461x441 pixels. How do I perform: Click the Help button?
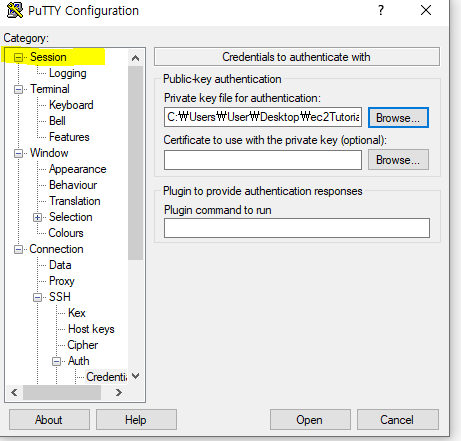pyautogui.click(x=136, y=420)
